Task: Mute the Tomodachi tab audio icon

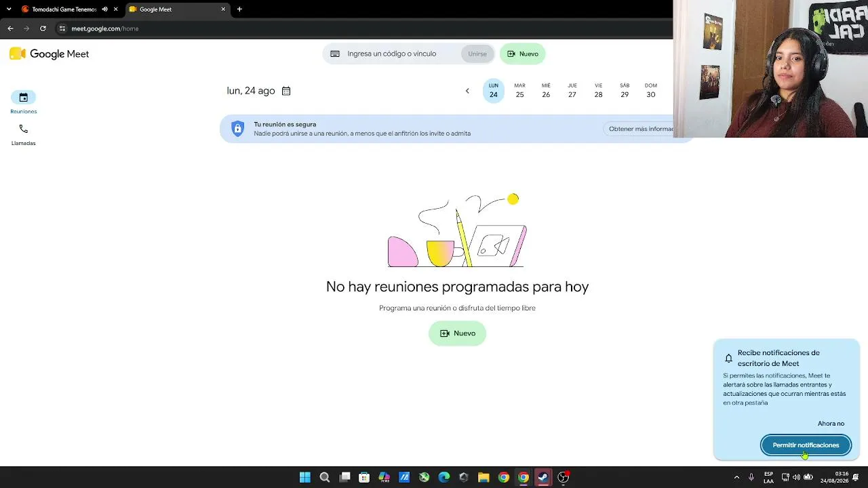Action: point(104,9)
